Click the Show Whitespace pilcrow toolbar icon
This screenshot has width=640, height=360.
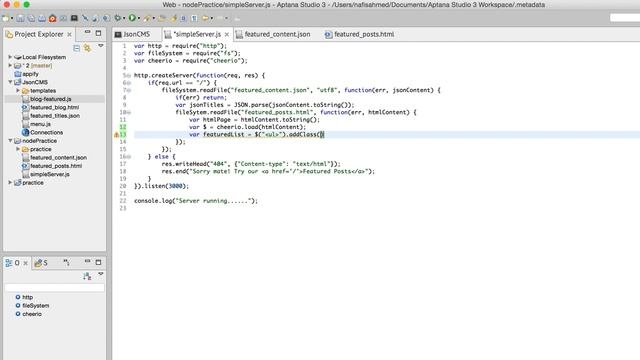[194, 18]
